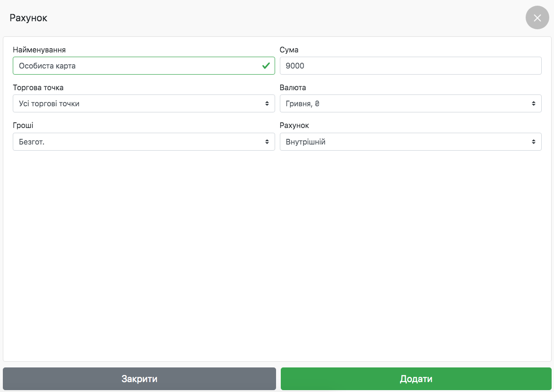Image resolution: width=554 pixels, height=392 pixels.
Task: Open the 'Усі торгові точки' dropdown
Action: 137,103
